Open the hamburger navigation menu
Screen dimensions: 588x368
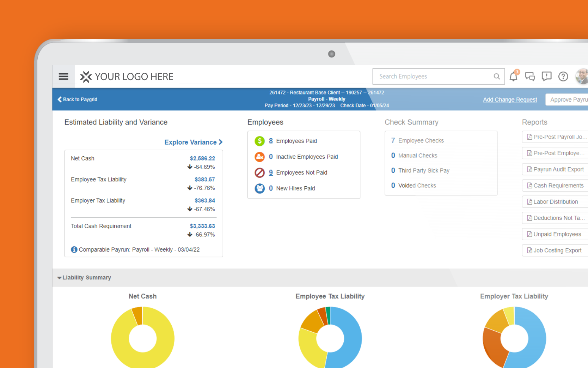pos(63,76)
